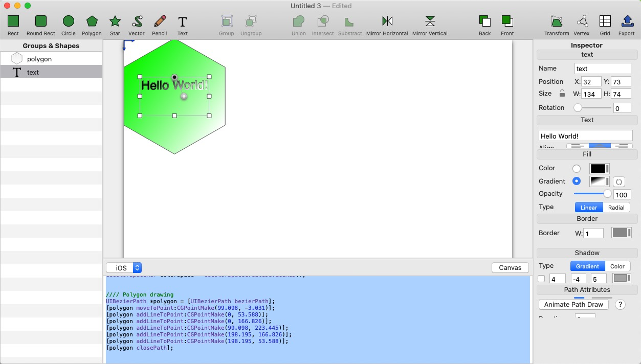Click the Border width field
Screen dimensions: 641x364
tap(593, 233)
